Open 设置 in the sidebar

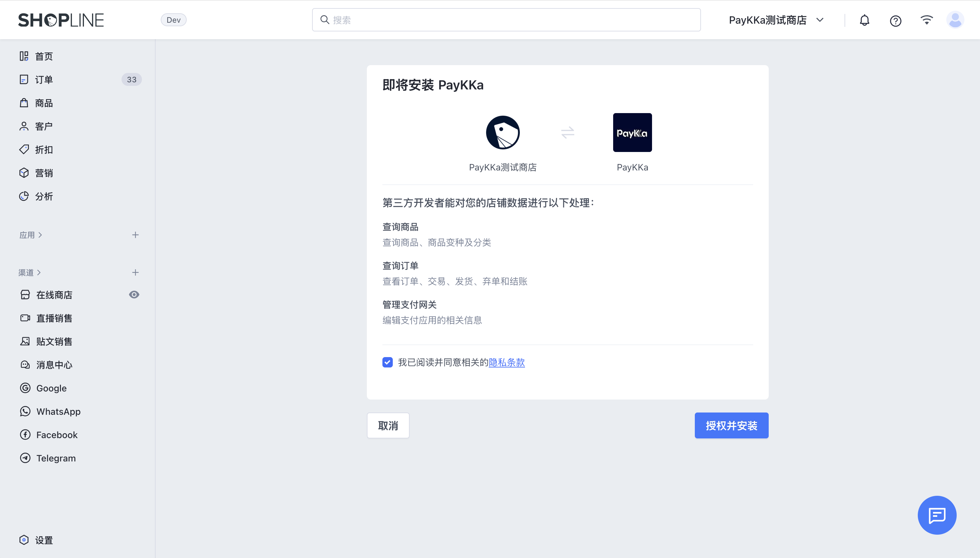click(44, 541)
